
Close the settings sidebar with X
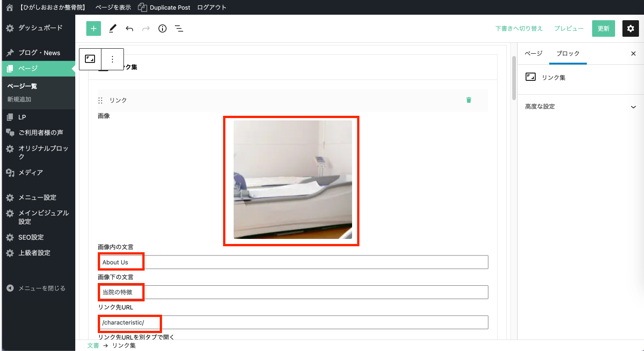pyautogui.click(x=633, y=54)
